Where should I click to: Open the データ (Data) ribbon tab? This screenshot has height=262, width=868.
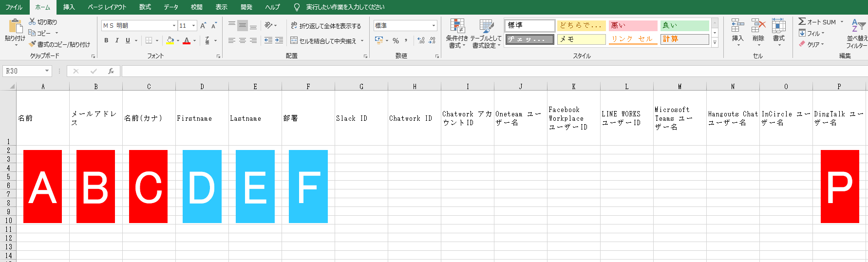pyautogui.click(x=170, y=7)
